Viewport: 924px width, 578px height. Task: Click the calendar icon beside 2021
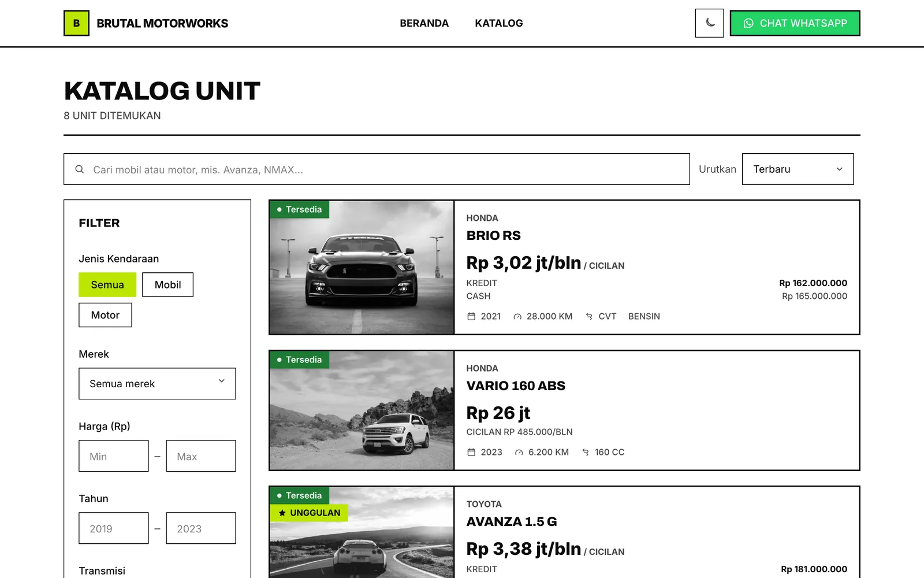(471, 316)
